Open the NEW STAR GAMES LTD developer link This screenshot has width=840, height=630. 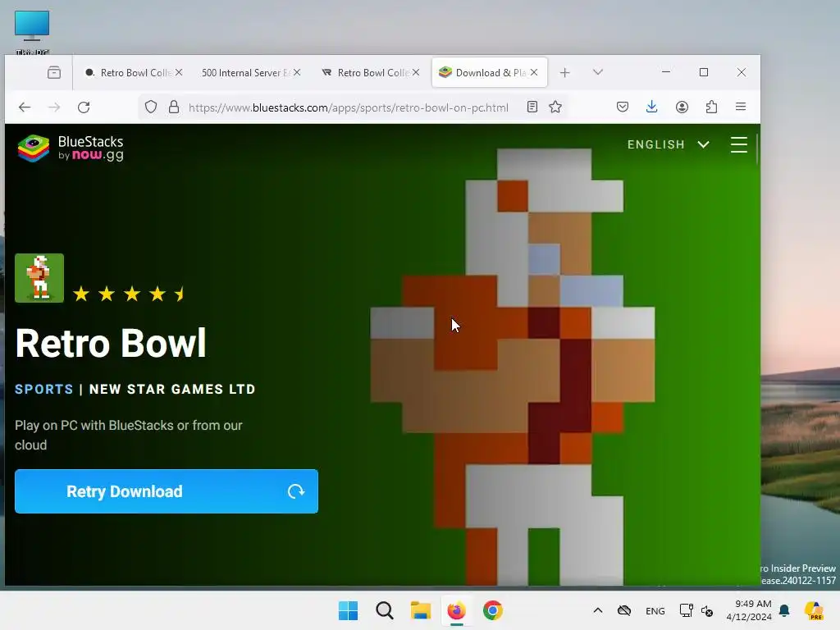click(x=172, y=390)
